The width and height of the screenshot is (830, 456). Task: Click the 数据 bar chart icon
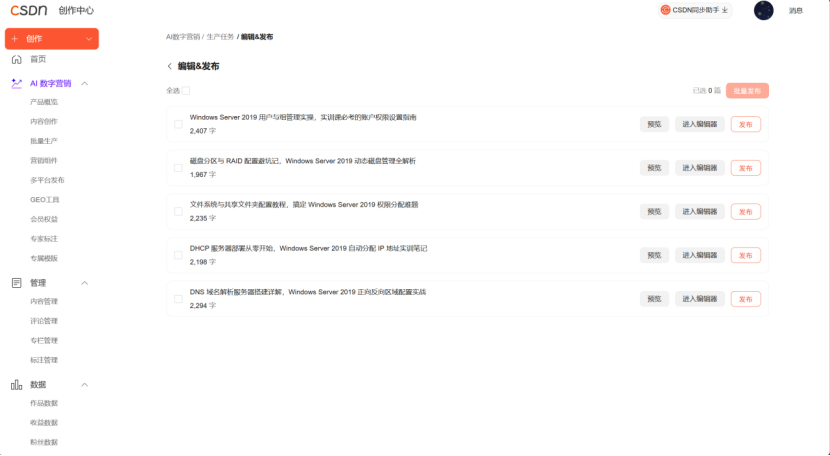[x=16, y=385]
